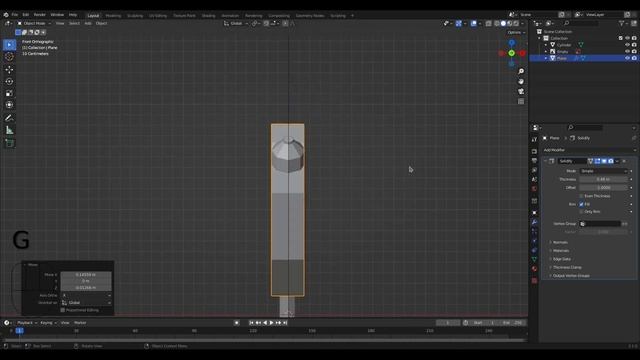Click the Move X value field
This screenshot has height=360, width=640.
[86, 275]
